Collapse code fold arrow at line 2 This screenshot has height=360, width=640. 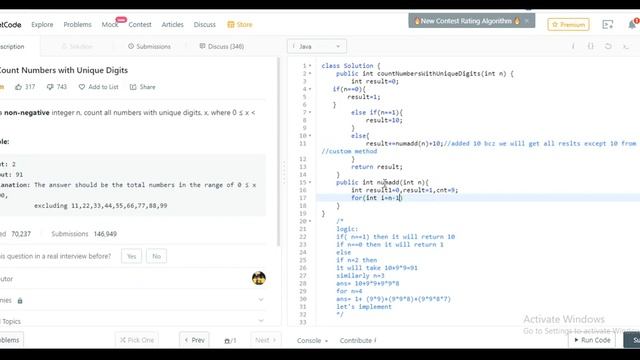(x=310, y=73)
